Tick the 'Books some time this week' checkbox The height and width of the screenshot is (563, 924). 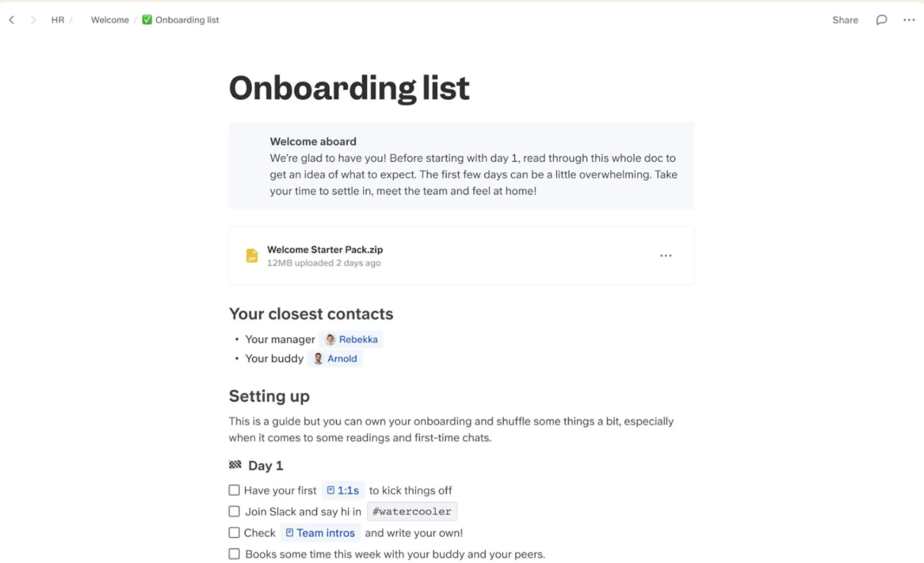(234, 554)
